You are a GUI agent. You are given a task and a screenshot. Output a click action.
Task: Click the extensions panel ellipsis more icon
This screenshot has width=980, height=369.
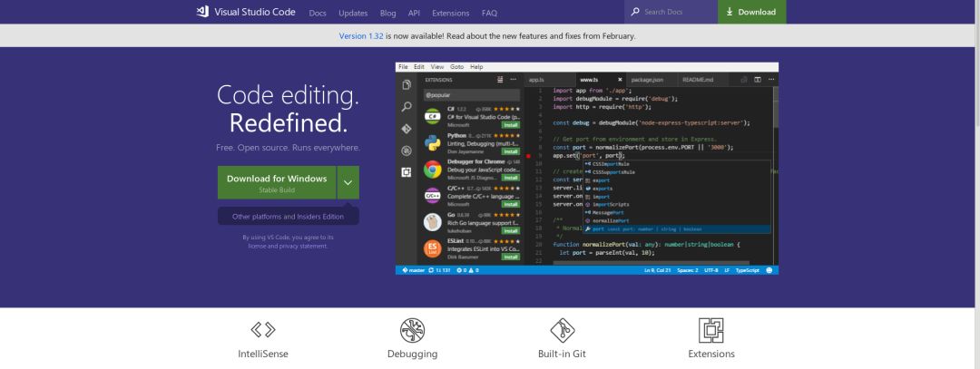coord(513,80)
